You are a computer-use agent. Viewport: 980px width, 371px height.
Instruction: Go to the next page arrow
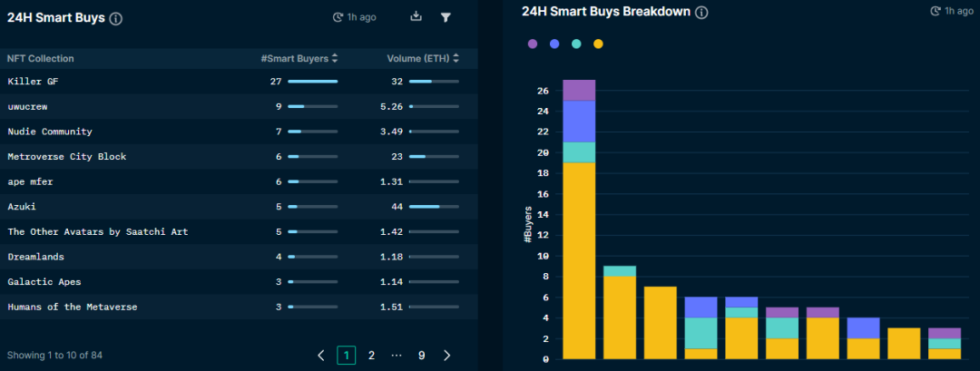pyautogui.click(x=446, y=356)
